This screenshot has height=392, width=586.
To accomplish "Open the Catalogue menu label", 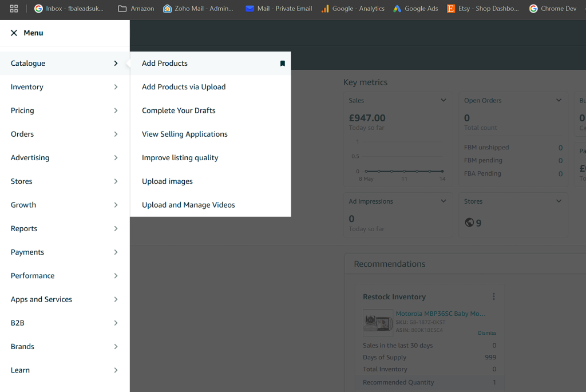I will coord(28,63).
